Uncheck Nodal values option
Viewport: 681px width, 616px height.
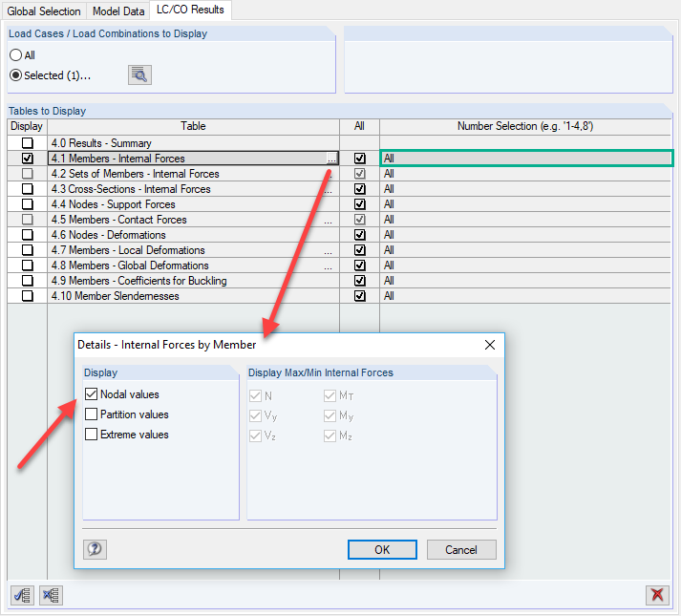pos(91,394)
